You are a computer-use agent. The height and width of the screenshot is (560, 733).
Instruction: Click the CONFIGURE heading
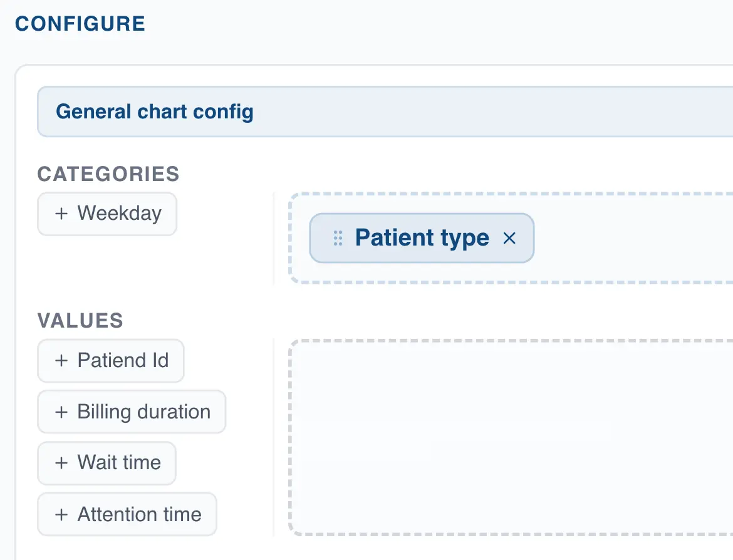point(80,24)
